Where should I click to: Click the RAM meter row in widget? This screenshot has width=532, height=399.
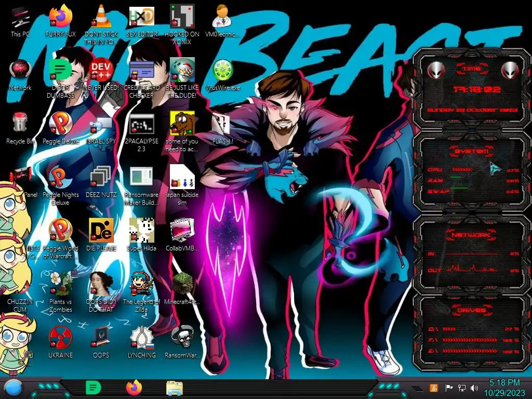pyautogui.click(x=473, y=180)
